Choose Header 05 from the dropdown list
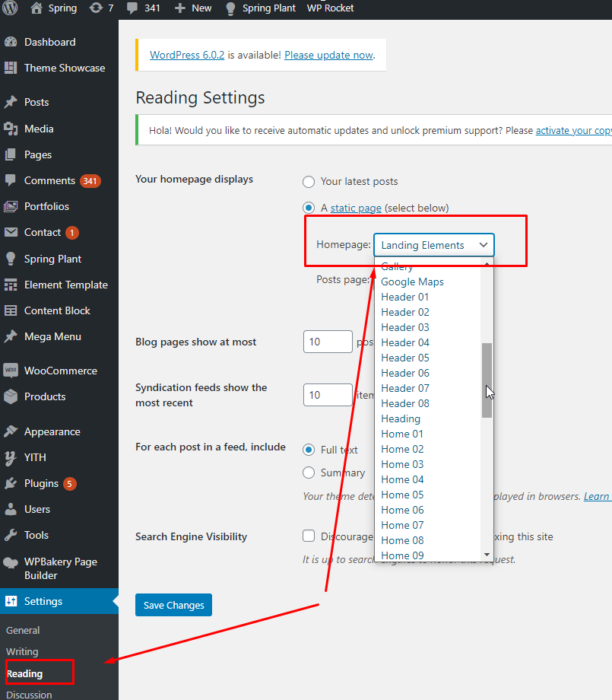 [404, 358]
